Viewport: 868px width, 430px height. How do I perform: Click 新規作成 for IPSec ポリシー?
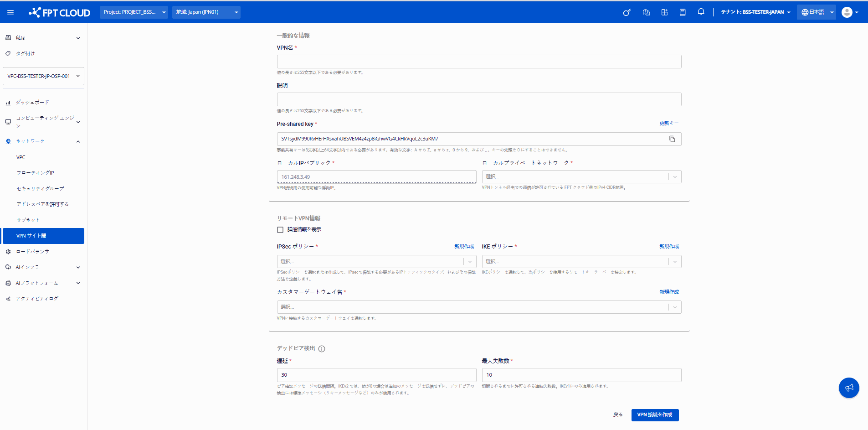[464, 246]
